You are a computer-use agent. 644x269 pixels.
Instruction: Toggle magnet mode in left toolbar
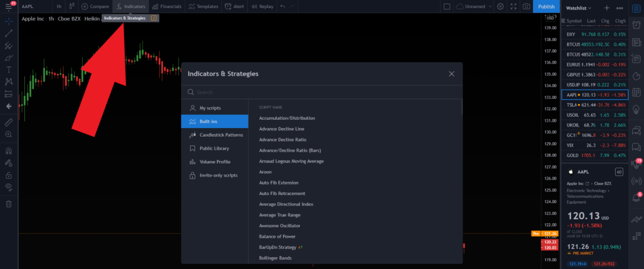pos(8,151)
